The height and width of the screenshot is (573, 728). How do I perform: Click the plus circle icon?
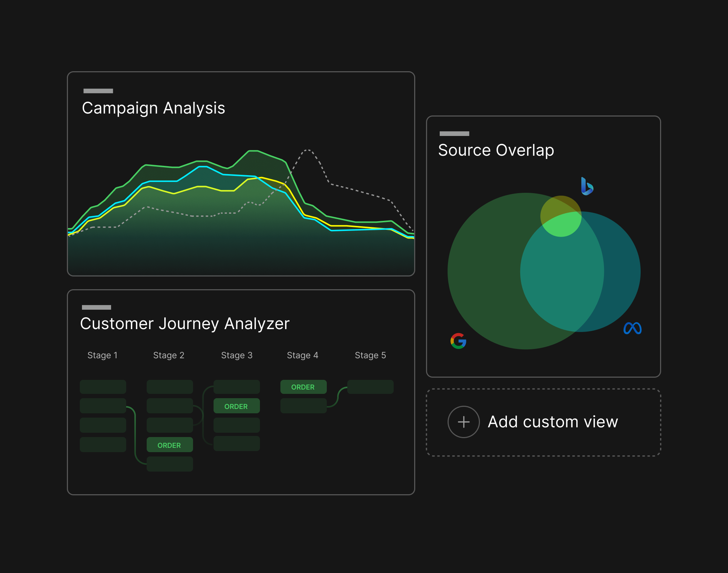463,422
